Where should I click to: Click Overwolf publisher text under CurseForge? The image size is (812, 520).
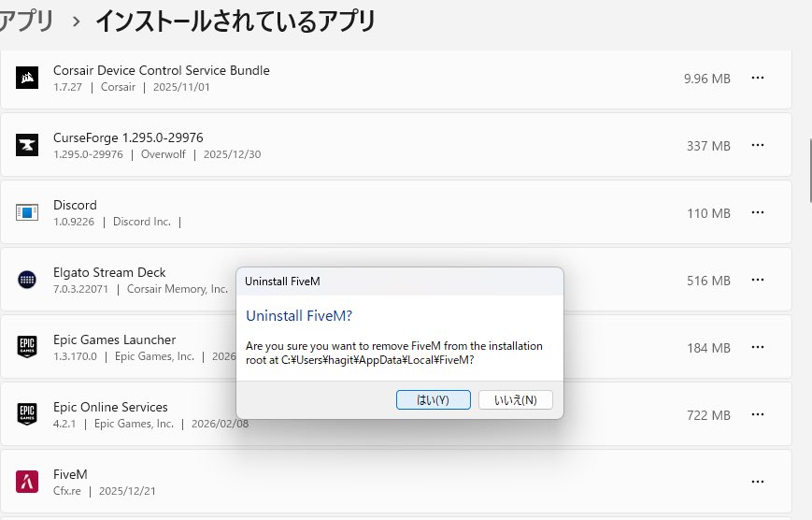(x=164, y=154)
